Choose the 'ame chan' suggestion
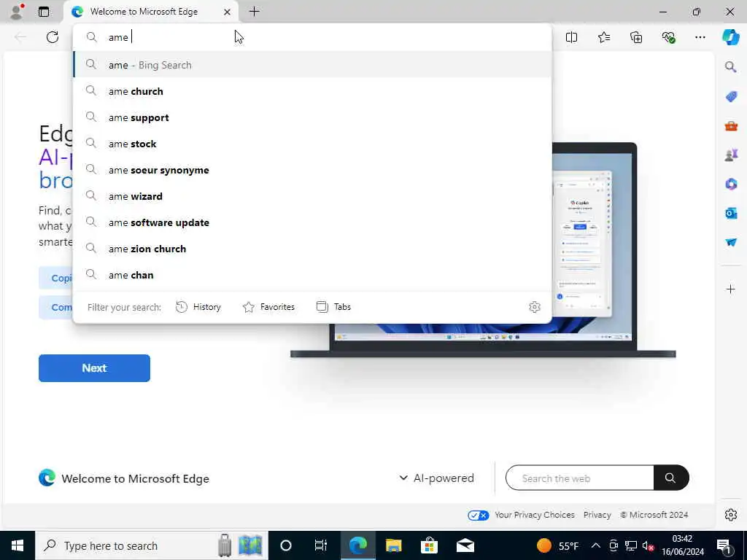Screen dimensions: 747x560 tap(312, 274)
